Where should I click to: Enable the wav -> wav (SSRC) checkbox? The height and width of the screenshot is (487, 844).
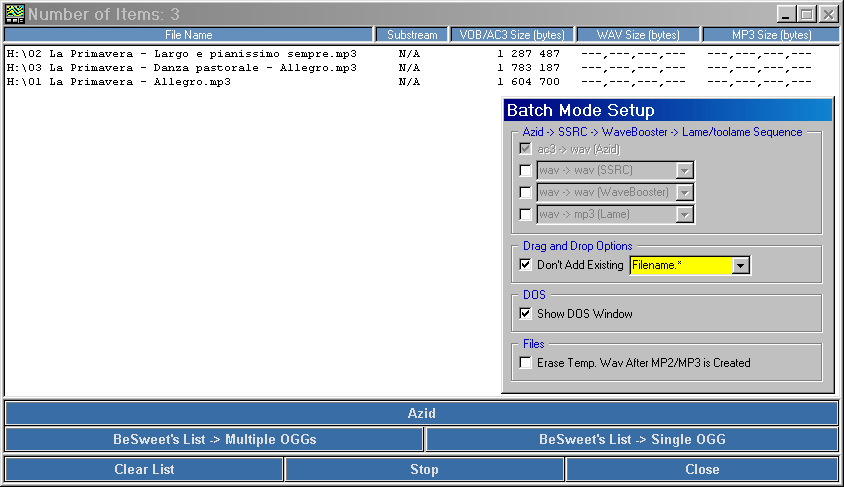pyautogui.click(x=525, y=171)
